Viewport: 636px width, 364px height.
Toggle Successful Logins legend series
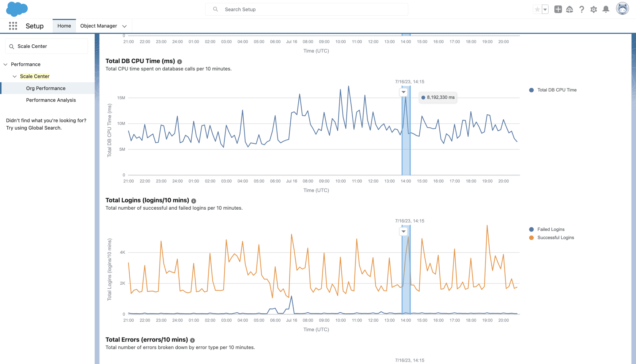(551, 238)
